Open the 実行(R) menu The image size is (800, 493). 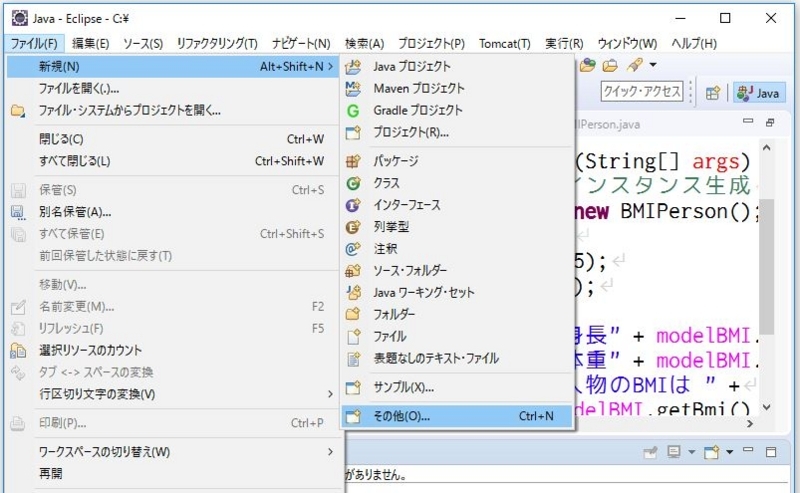[x=564, y=43]
